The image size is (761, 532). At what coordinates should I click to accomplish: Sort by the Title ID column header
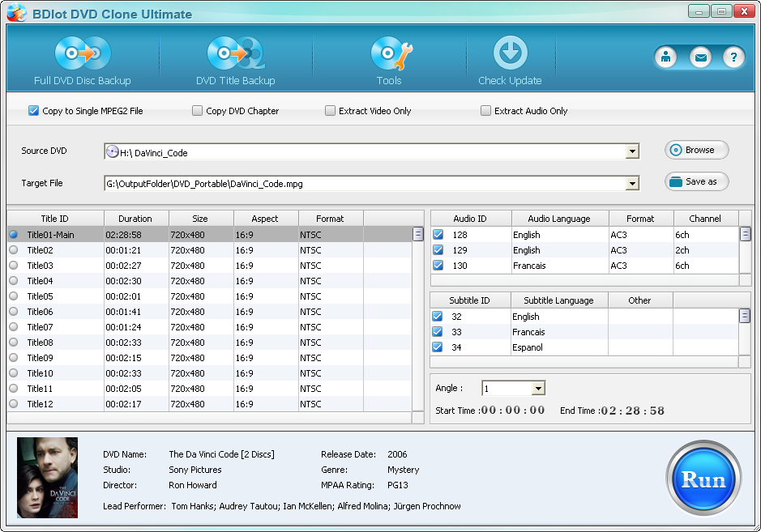point(55,219)
